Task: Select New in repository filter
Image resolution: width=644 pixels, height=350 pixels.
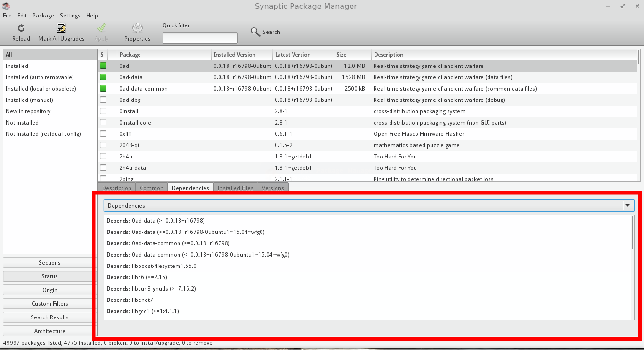Action: [x=49, y=111]
